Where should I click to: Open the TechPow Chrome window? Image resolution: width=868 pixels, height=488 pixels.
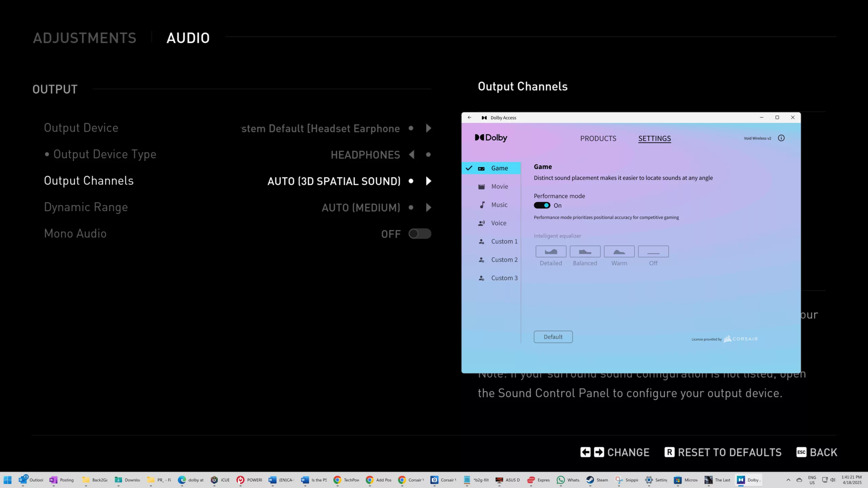click(346, 480)
